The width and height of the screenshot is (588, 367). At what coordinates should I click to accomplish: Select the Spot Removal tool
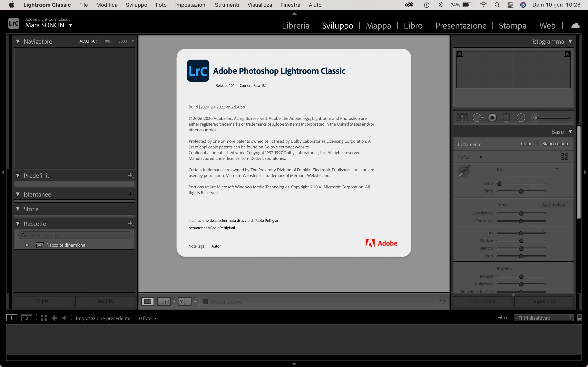(x=478, y=118)
